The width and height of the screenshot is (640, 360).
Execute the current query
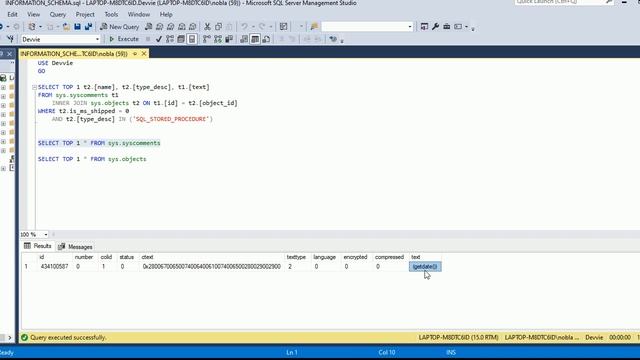124,39
